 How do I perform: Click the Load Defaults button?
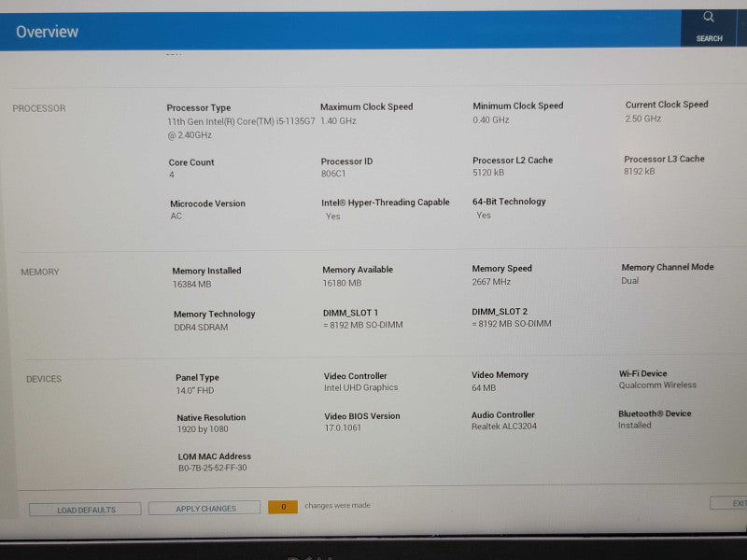point(85,510)
